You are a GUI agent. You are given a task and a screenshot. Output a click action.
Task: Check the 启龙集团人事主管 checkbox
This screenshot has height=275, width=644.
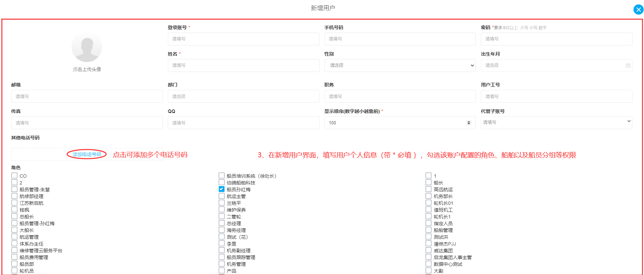coord(428,257)
